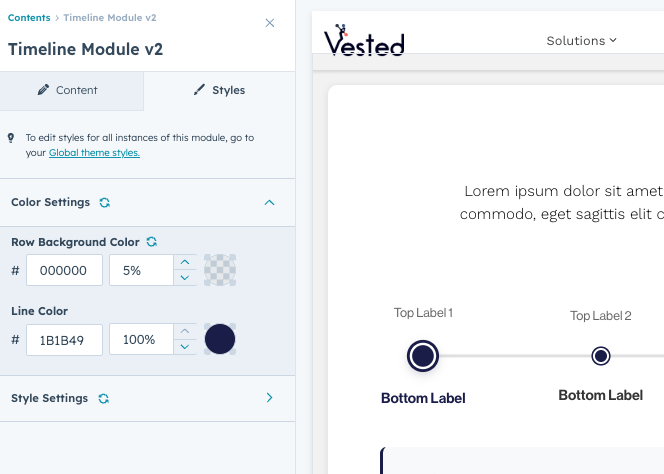The height and width of the screenshot is (474, 664).
Task: Click the reset icon beside Color Settings
Action: click(105, 203)
